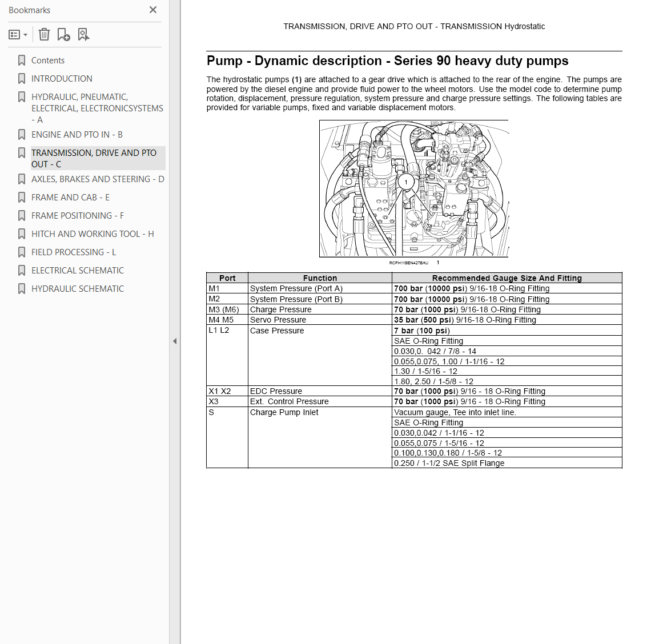This screenshot has width=663, height=644.
Task: Find the current bookmark icon
Action: (x=83, y=35)
